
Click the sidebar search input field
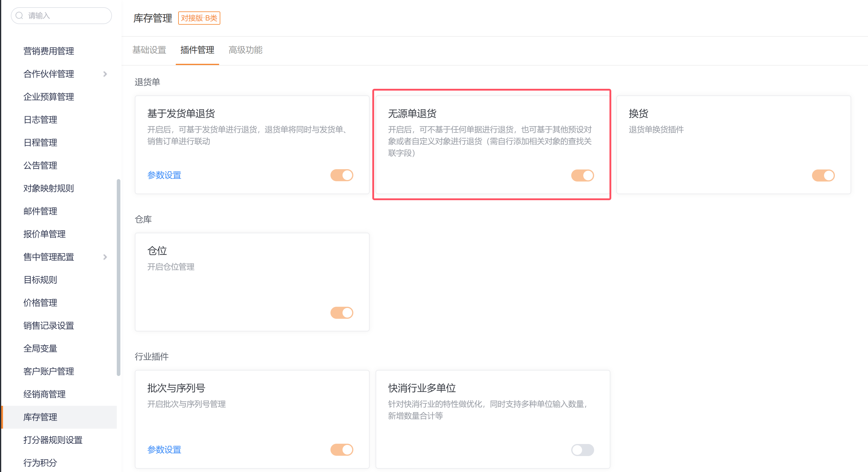click(67, 15)
